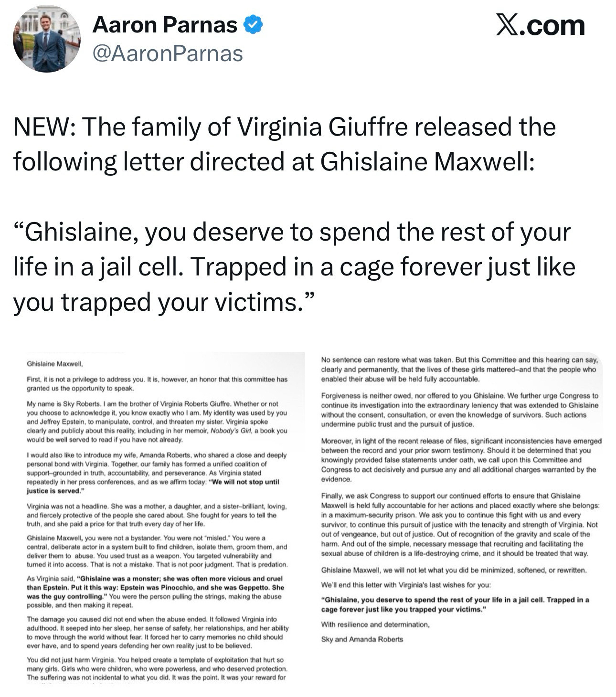Click the bold closing quote in right letter

tap(455, 604)
